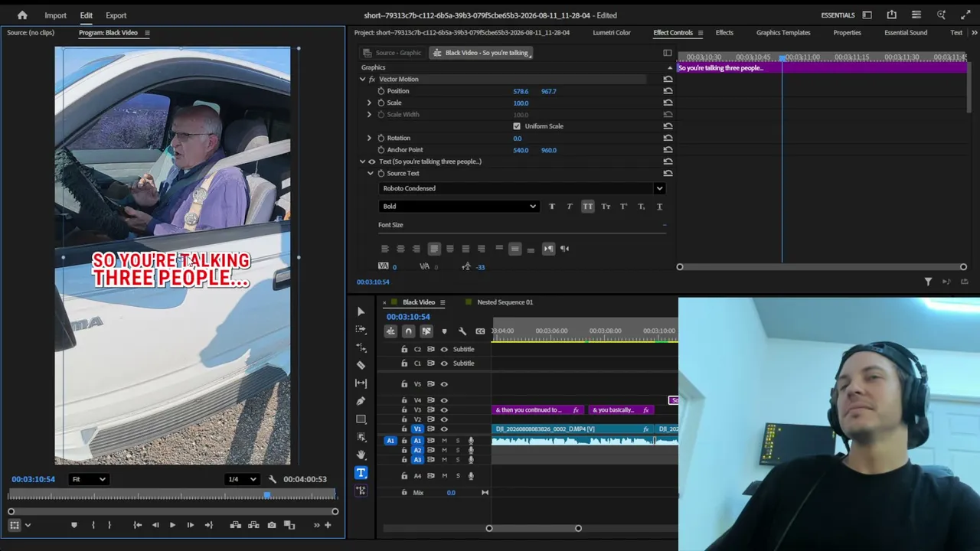980x551 pixels.
Task: Toggle visibility of the Text layer effect
Action: coord(372,161)
